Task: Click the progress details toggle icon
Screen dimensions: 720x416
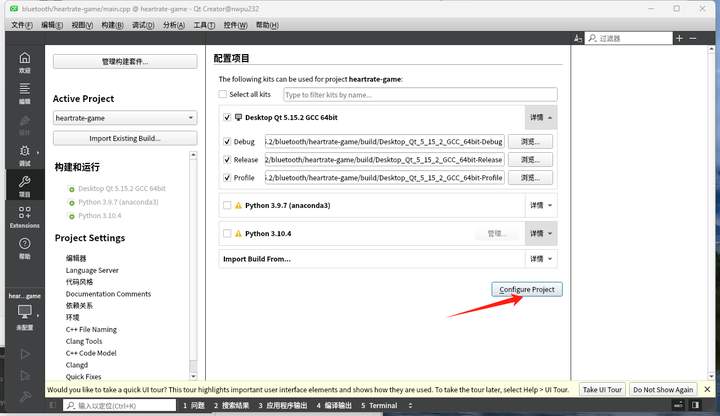Action: 678,405
